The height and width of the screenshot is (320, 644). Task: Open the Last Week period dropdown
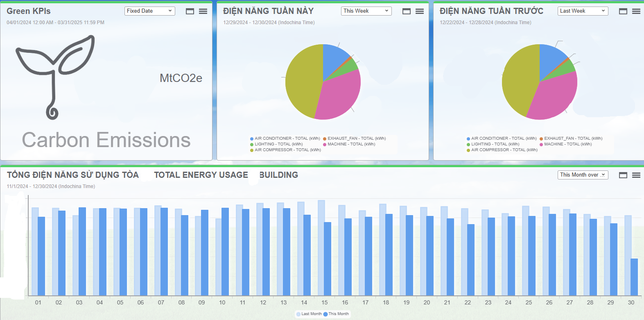pyautogui.click(x=583, y=11)
